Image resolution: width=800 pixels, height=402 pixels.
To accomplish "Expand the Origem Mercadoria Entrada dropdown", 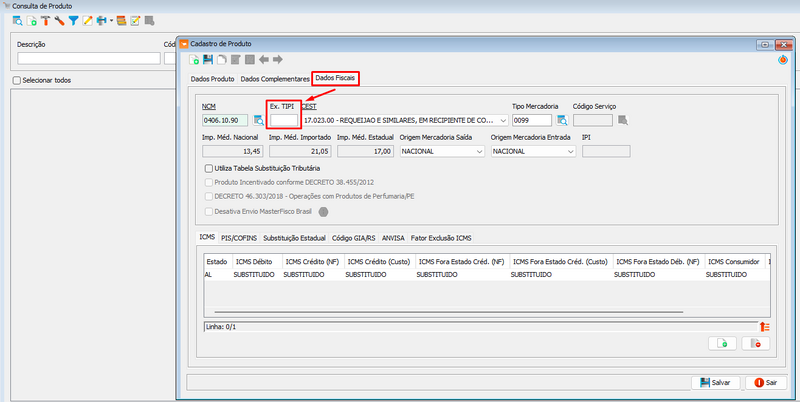I will 569,151.
